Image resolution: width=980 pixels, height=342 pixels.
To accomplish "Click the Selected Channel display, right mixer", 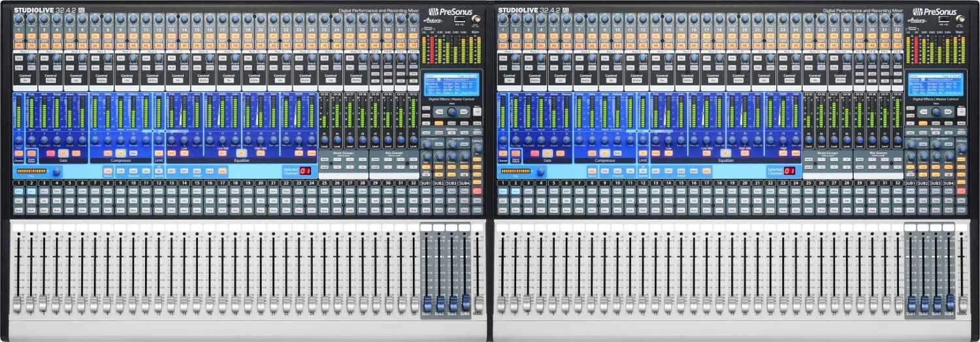I will (790, 171).
